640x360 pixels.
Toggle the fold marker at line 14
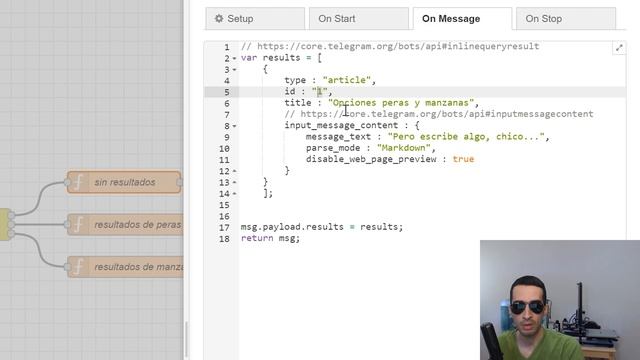(x=234, y=194)
